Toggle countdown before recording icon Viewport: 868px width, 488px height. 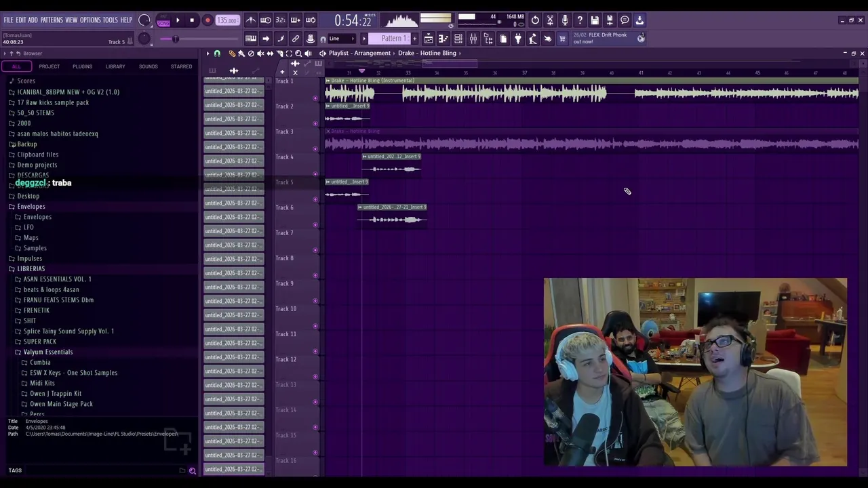click(x=281, y=20)
